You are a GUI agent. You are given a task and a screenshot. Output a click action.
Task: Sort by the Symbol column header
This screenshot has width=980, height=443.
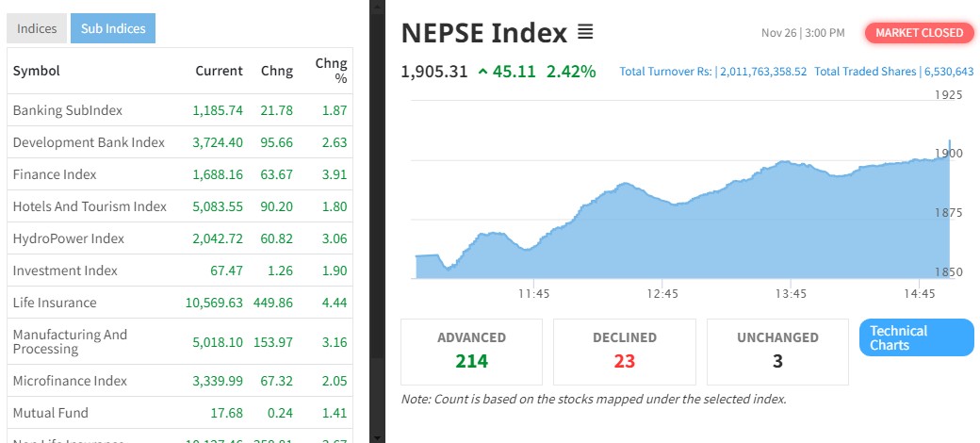coord(37,71)
